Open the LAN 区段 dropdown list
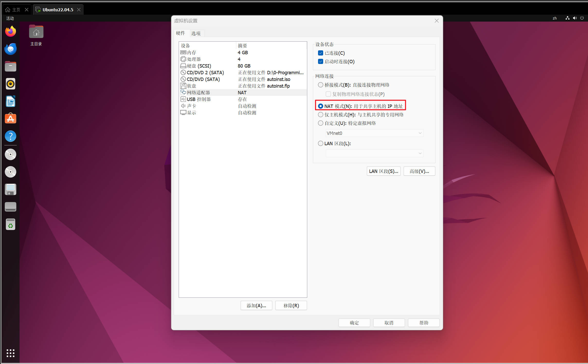The height and width of the screenshot is (364, 588). click(x=374, y=153)
